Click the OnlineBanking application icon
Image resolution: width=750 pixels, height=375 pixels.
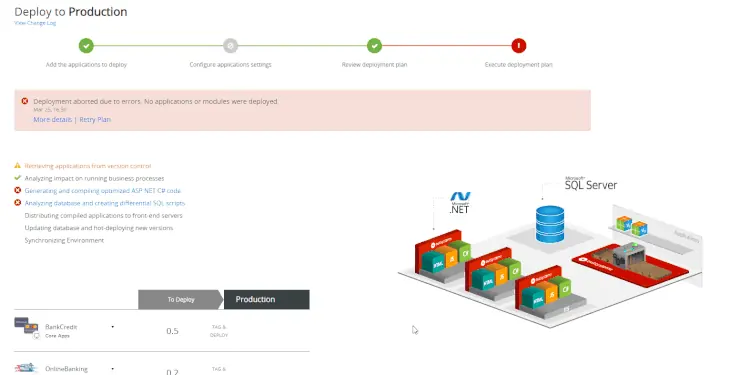[26, 368]
